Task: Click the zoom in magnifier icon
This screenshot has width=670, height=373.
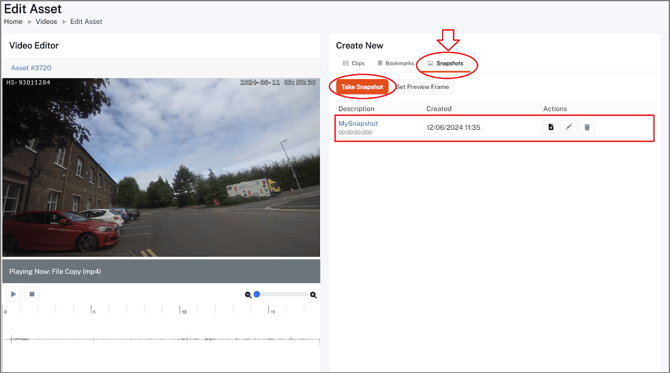Action: tap(313, 295)
